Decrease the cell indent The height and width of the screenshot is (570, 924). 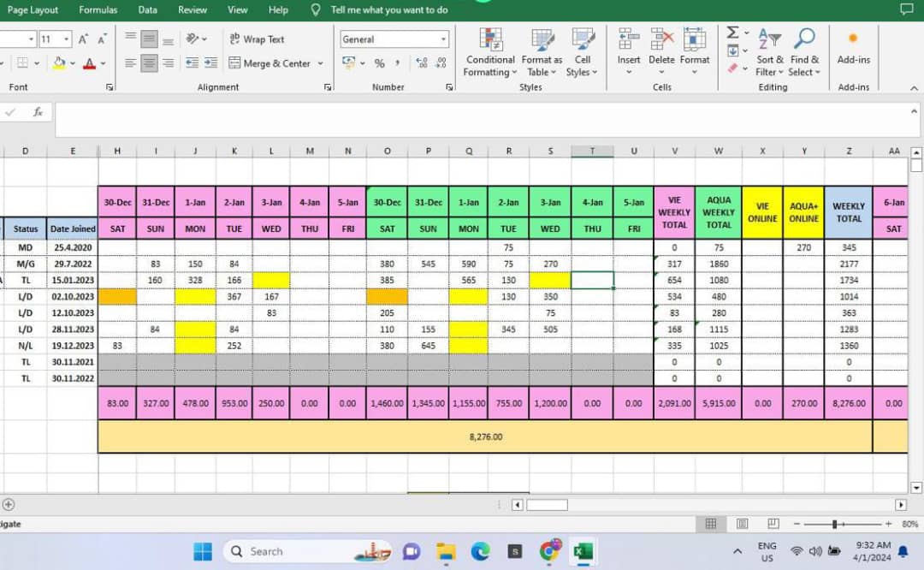[x=192, y=63]
